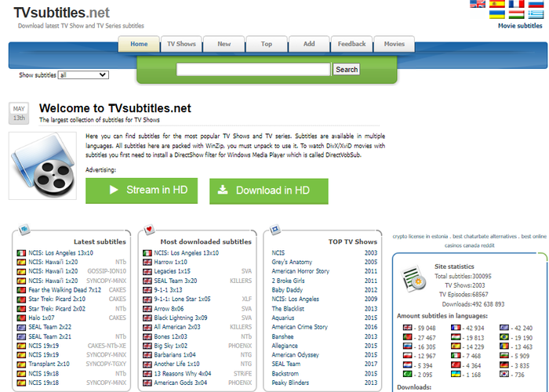Open Star Trek: Picard 2x10 subtitle

click(x=56, y=299)
